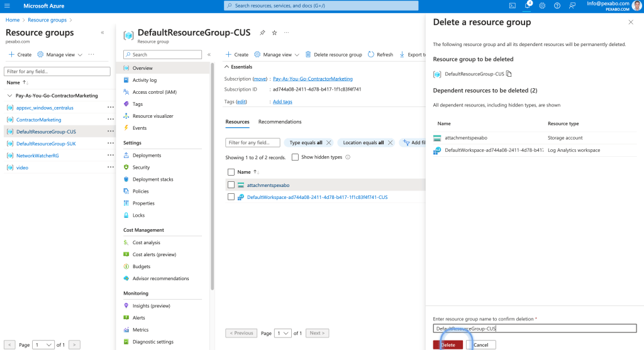644x350 pixels.
Task: Click the resource menu vertical scrollbar
Action: 213,176
